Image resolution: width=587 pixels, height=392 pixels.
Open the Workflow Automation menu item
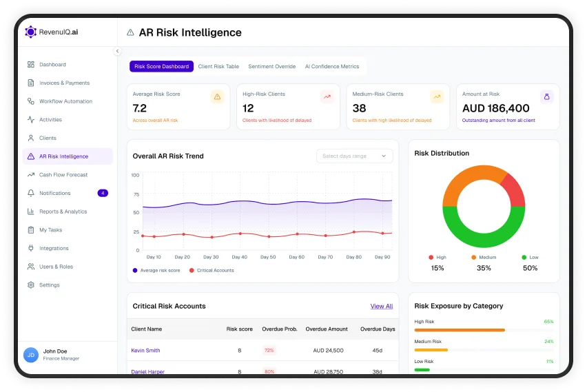tap(68, 101)
